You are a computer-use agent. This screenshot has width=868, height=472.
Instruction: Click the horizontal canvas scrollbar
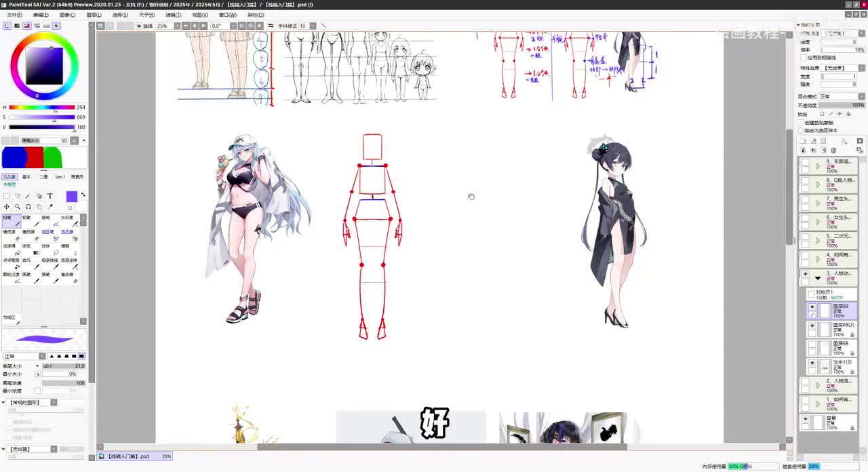(x=441, y=446)
